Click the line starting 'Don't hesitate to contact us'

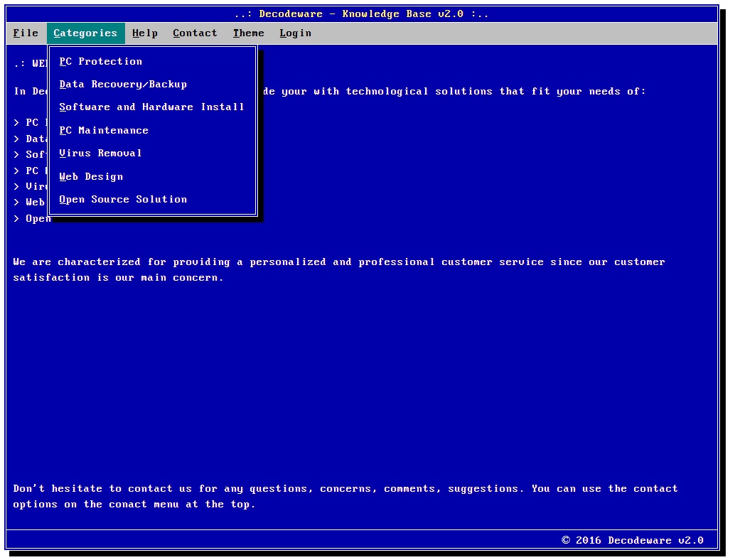pyautogui.click(x=345, y=488)
